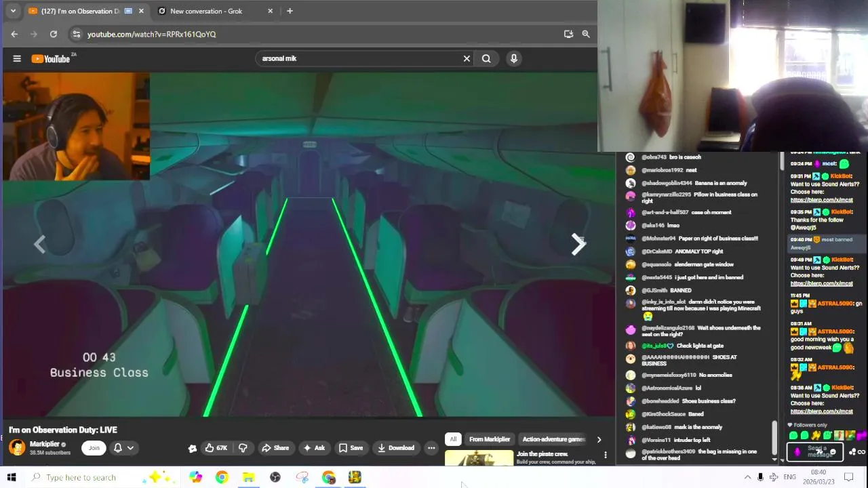Click the previous arrow on video
Image resolution: width=868 pixels, height=488 pixels.
point(40,245)
